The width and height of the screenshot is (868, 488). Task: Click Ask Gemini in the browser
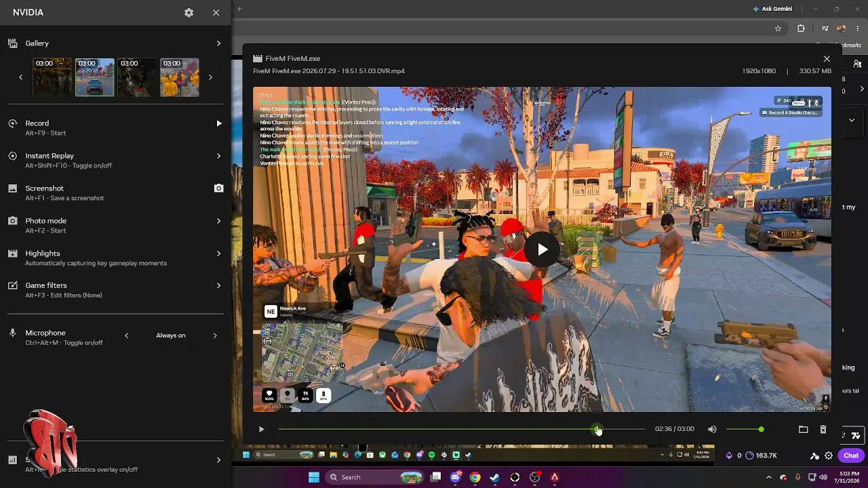(x=772, y=9)
